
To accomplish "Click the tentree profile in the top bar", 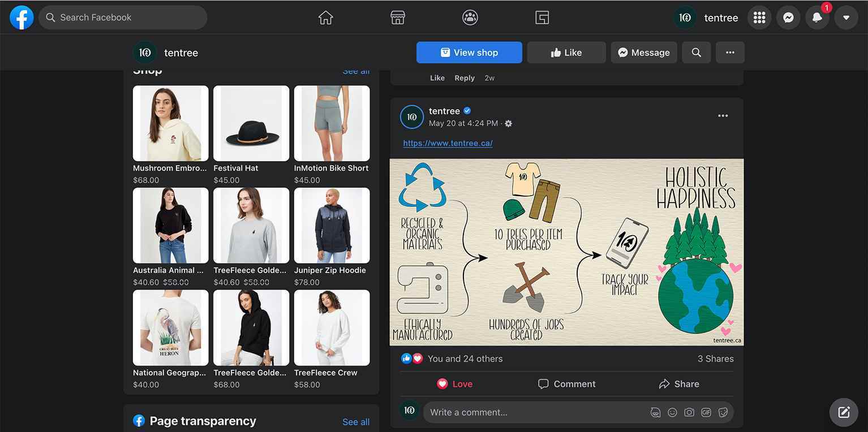I will pos(707,18).
